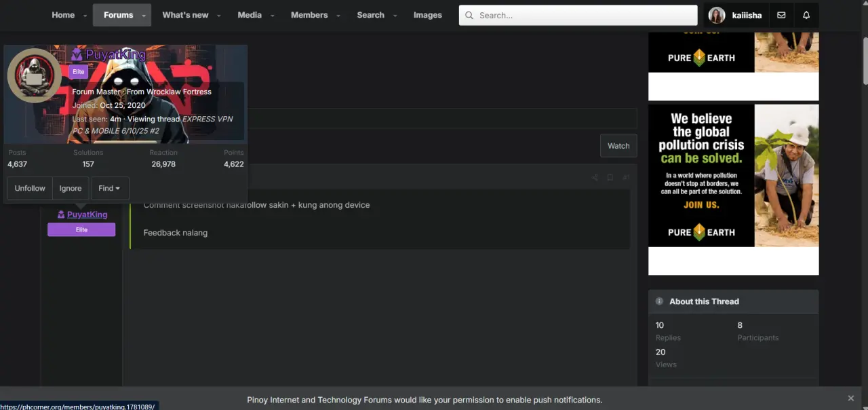Image resolution: width=868 pixels, height=410 pixels.
Task: Click Unfollow in the member card
Action: click(x=30, y=188)
